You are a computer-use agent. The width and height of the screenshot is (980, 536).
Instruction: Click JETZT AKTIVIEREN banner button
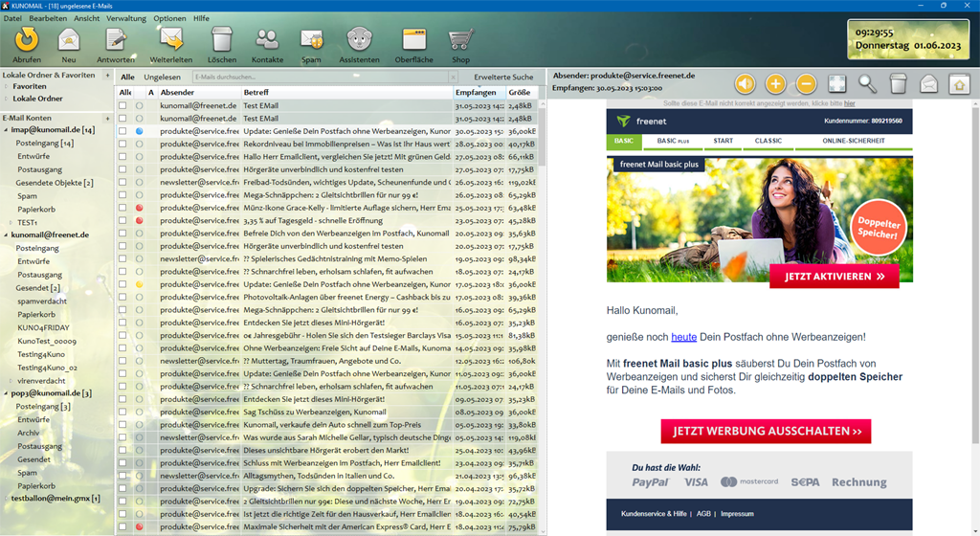tap(835, 276)
